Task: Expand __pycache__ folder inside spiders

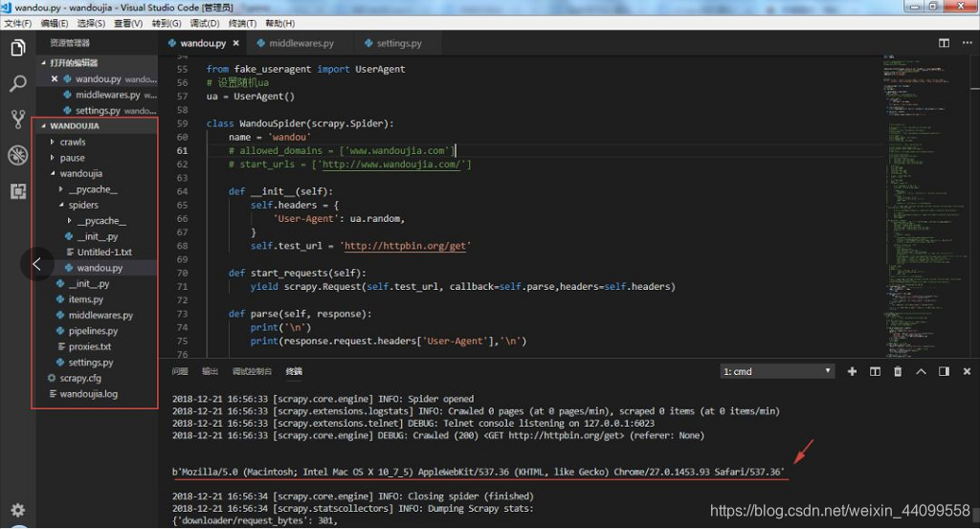Action: coord(69,220)
